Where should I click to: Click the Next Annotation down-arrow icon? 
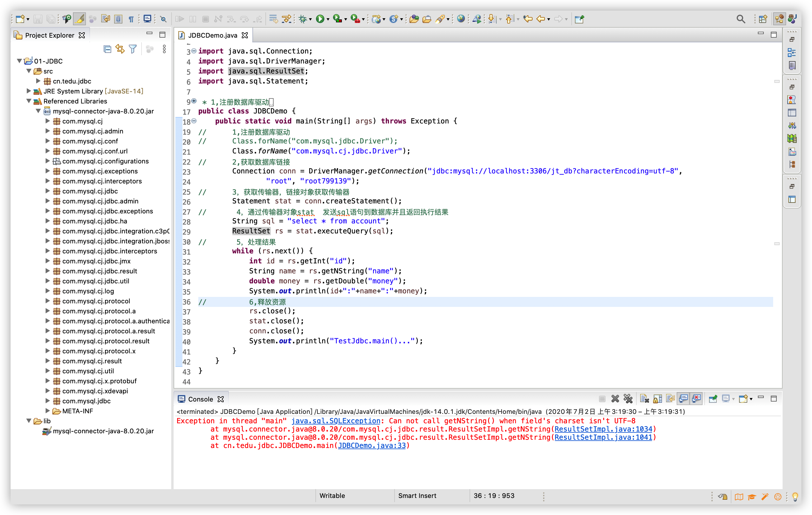492,19
